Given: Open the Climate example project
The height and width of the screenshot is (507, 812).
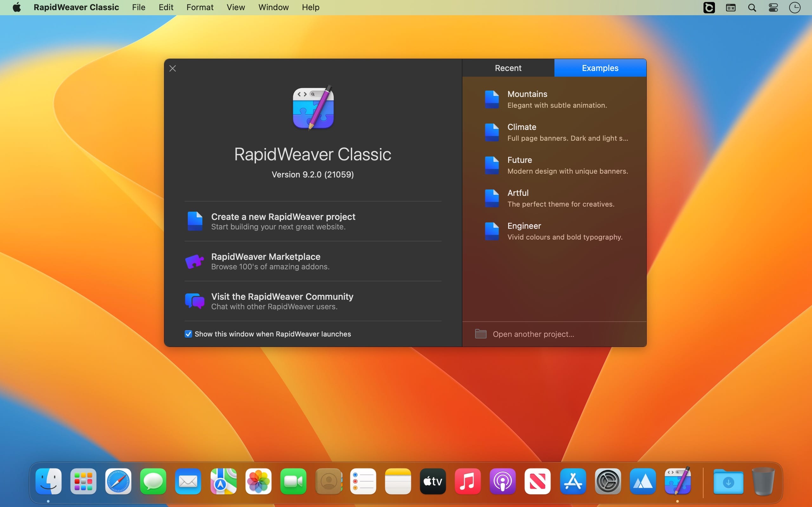Looking at the screenshot, I should pos(521,127).
